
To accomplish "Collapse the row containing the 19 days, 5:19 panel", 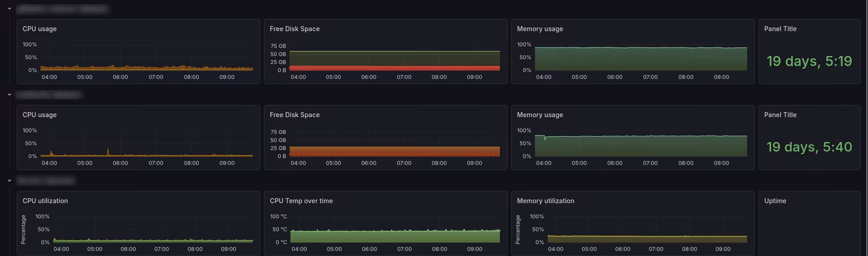I will (9, 9).
